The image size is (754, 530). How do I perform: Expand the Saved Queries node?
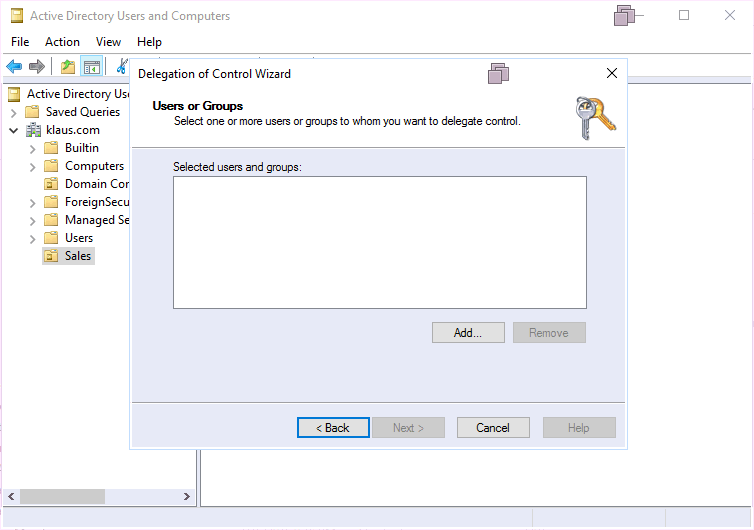[14, 112]
